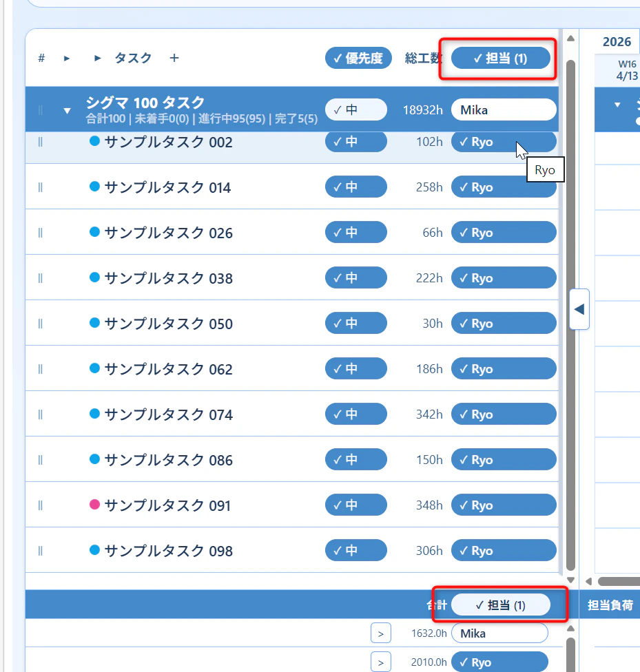Toggle priority 中 on group header row
The image size is (640, 672).
point(356,109)
